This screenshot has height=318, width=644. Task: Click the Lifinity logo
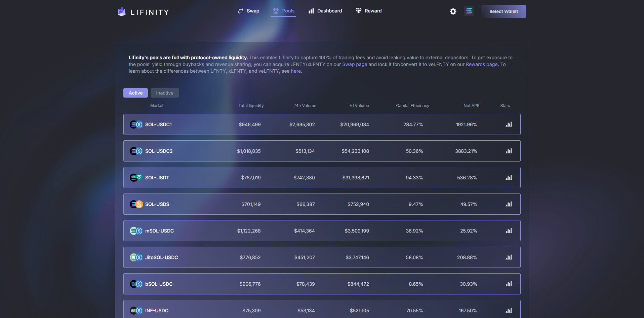143,12
